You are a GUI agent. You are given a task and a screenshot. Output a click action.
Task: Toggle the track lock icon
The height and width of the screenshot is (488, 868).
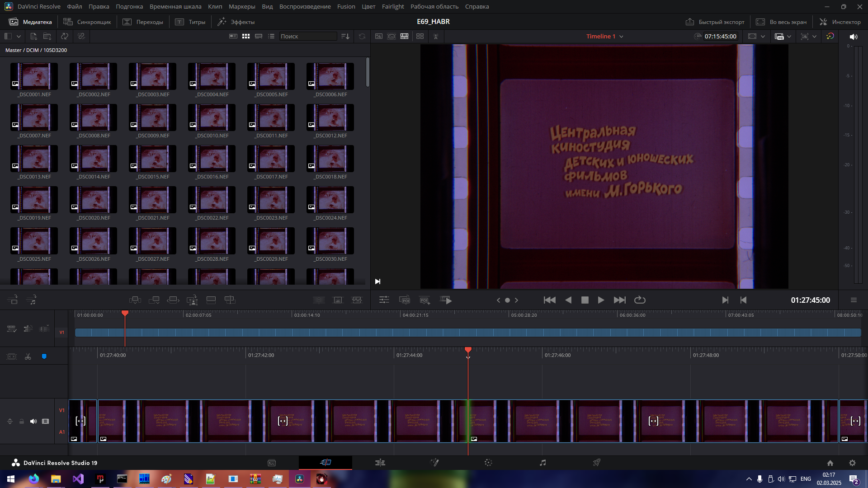click(21, 421)
